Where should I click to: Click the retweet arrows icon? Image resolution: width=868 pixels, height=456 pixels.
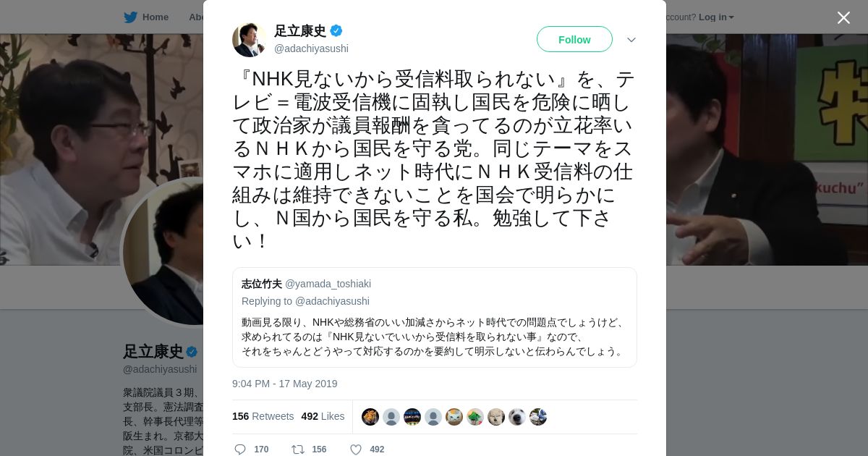point(298,449)
